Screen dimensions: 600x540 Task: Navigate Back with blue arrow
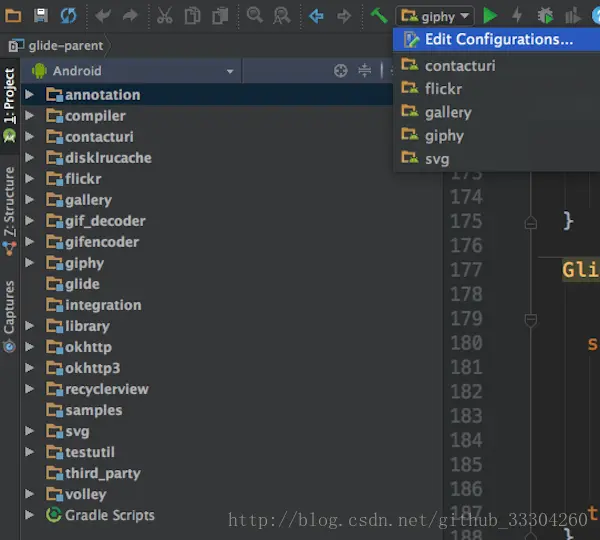(x=316, y=16)
